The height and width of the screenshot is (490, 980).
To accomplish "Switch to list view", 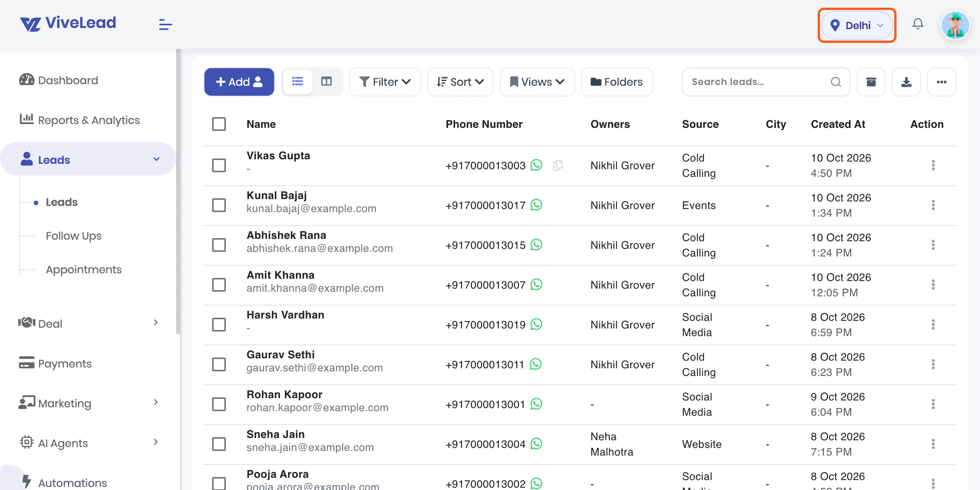I will pyautogui.click(x=297, y=82).
